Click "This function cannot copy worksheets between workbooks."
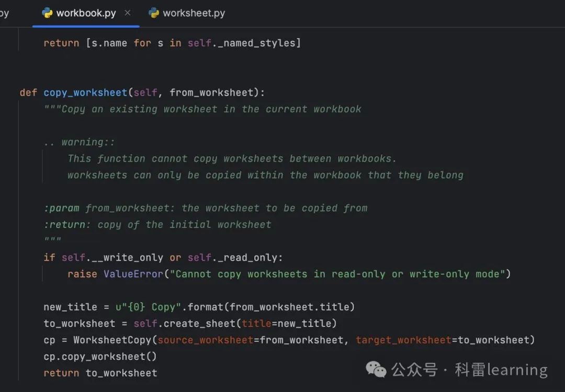Viewport: 565px width, 392px height. [x=232, y=159]
